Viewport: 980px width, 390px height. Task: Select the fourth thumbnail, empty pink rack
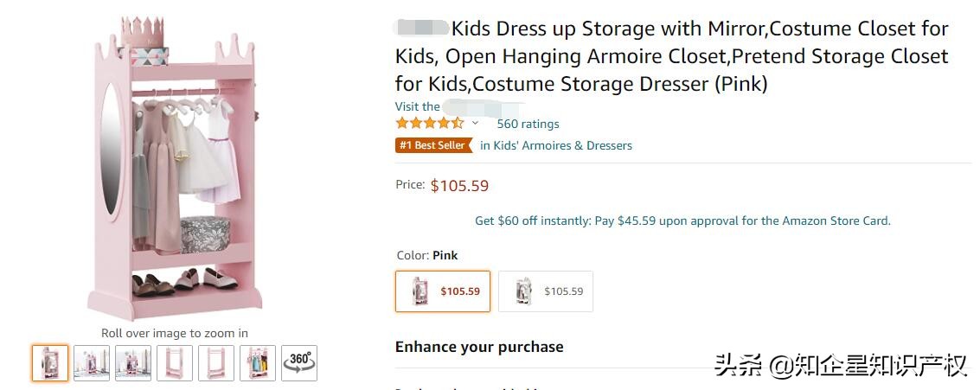point(174,363)
